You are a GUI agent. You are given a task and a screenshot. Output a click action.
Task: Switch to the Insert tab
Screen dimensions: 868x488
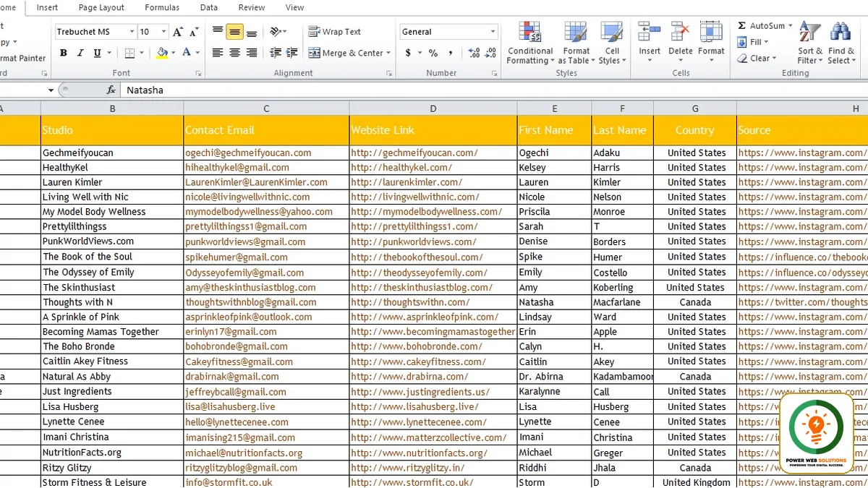[x=47, y=8]
